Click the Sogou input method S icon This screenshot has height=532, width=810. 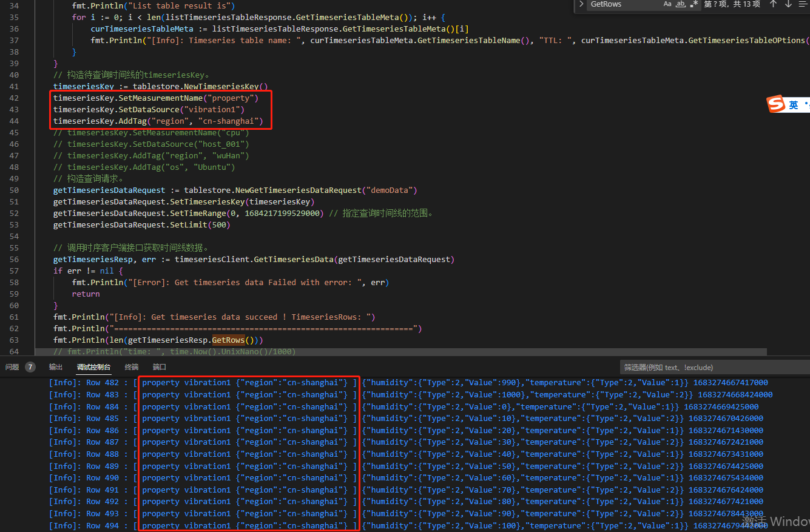pyautogui.click(x=776, y=104)
